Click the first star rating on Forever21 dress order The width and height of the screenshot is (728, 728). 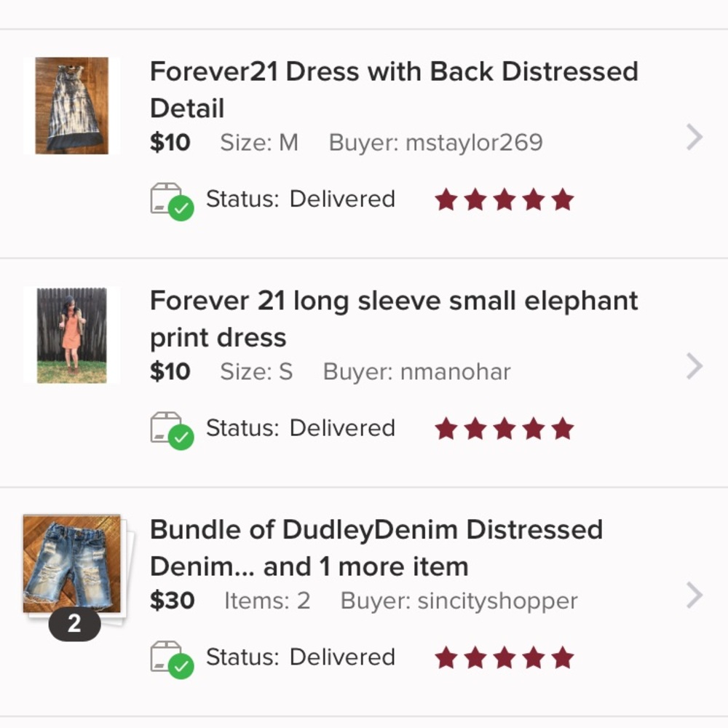coord(446,199)
